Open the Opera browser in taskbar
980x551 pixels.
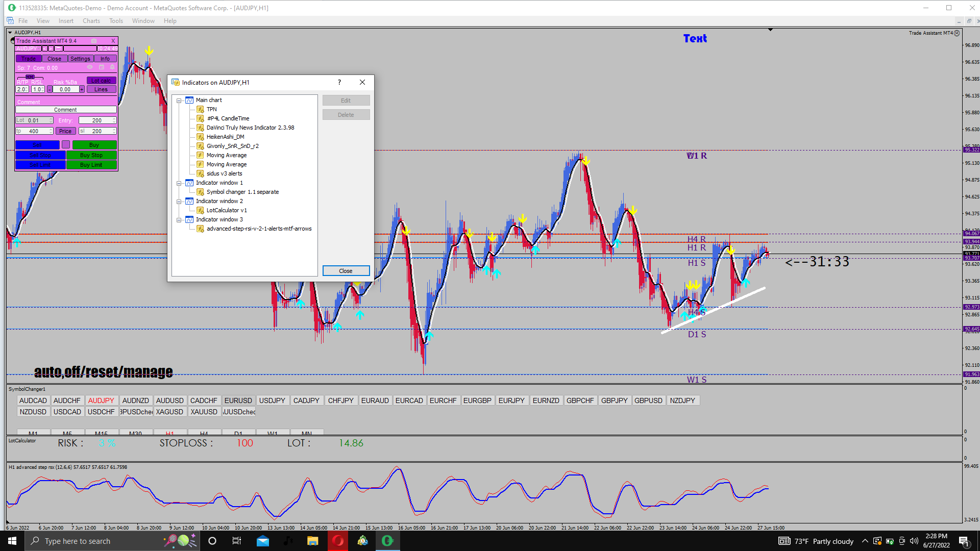(x=338, y=541)
